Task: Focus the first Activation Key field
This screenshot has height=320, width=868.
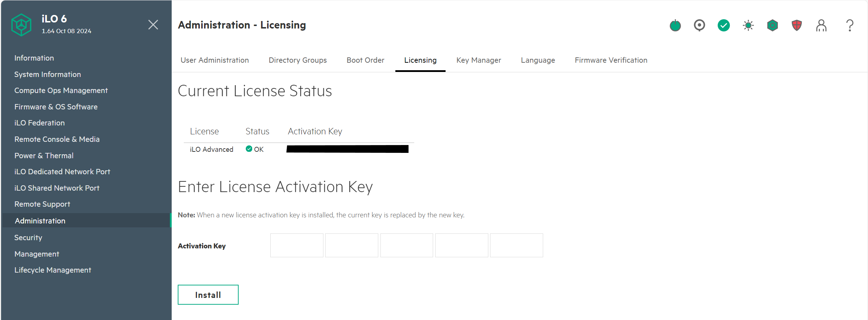Action: point(297,245)
